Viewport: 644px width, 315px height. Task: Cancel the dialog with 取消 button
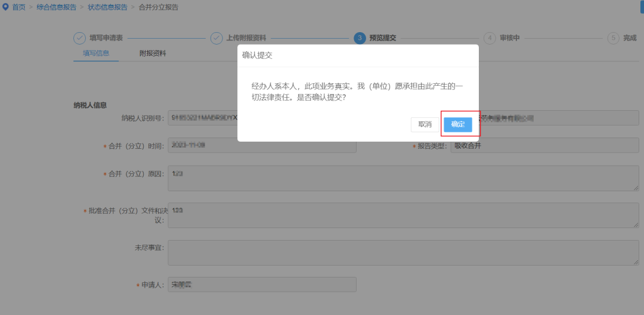click(x=425, y=124)
